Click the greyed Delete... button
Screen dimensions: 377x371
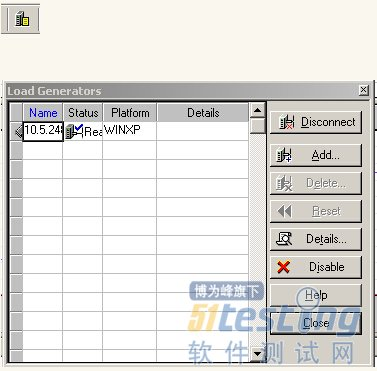click(316, 183)
